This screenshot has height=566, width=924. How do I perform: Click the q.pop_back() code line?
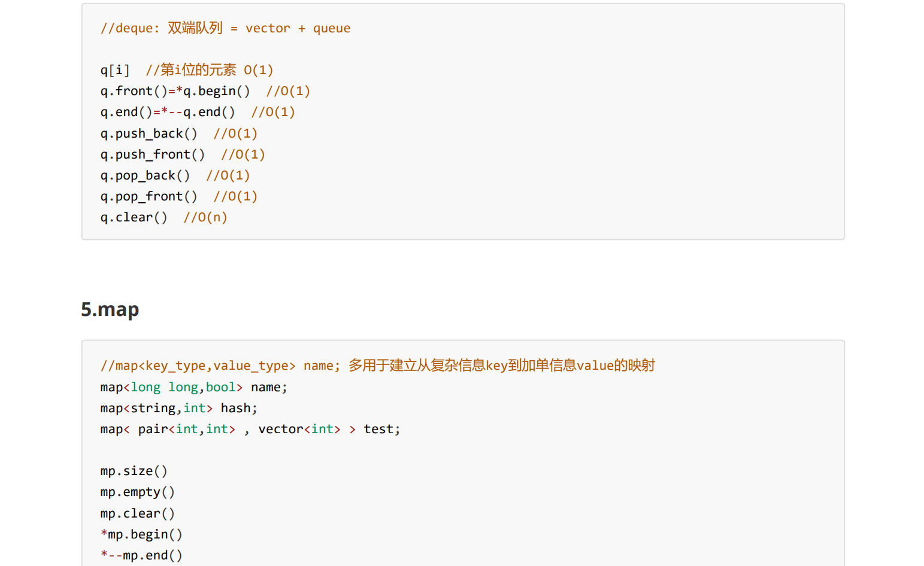click(175, 175)
